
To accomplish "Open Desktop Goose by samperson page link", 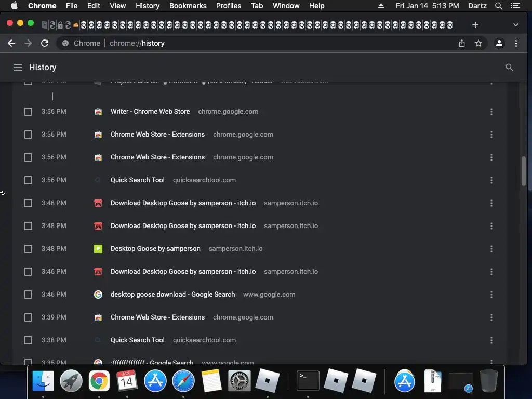I will tap(155, 249).
